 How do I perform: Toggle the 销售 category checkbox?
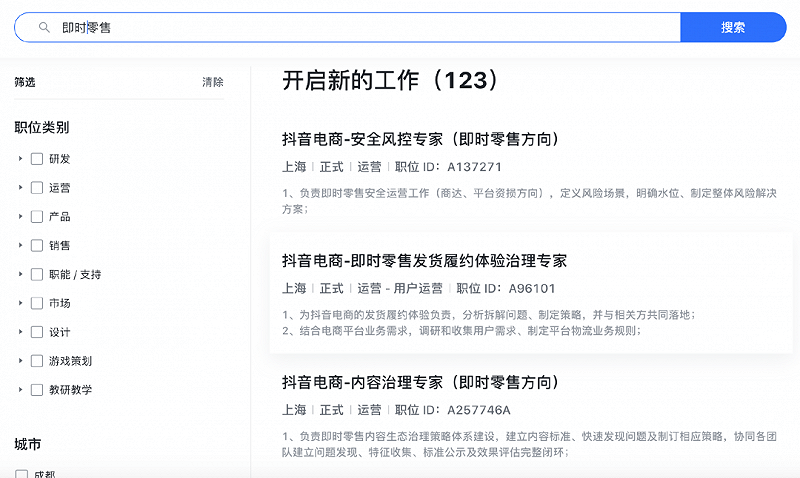point(37,246)
